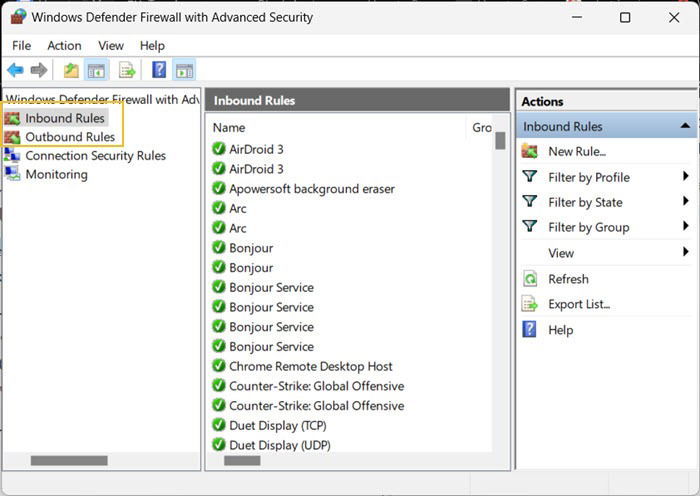This screenshot has height=496, width=700.
Task: Click the blue Help question-mark toolbar icon
Action: (159, 70)
